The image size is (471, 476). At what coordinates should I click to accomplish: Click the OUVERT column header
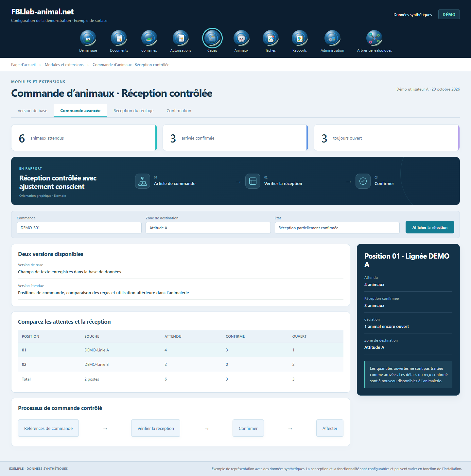pos(299,336)
